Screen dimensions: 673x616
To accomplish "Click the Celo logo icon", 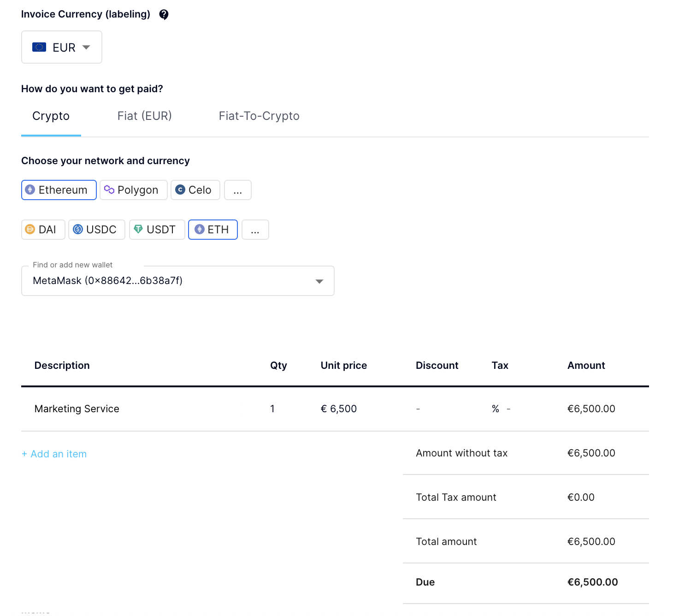I will 180,190.
